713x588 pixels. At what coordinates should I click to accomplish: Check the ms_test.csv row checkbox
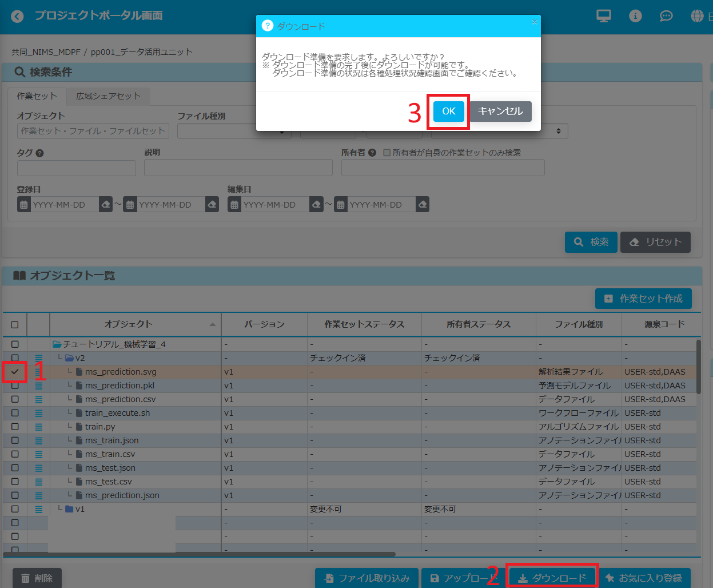click(15, 482)
